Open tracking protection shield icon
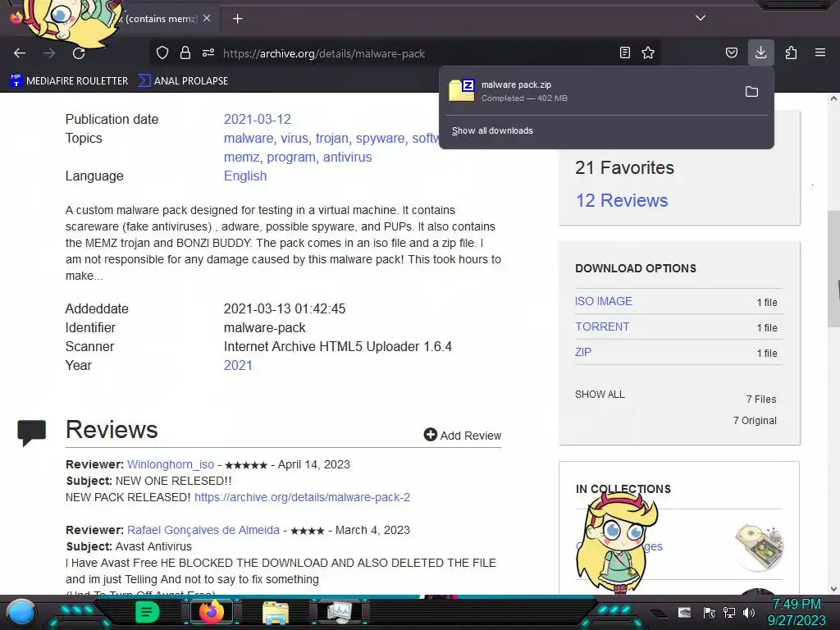The height and width of the screenshot is (630, 840). pyautogui.click(x=162, y=52)
